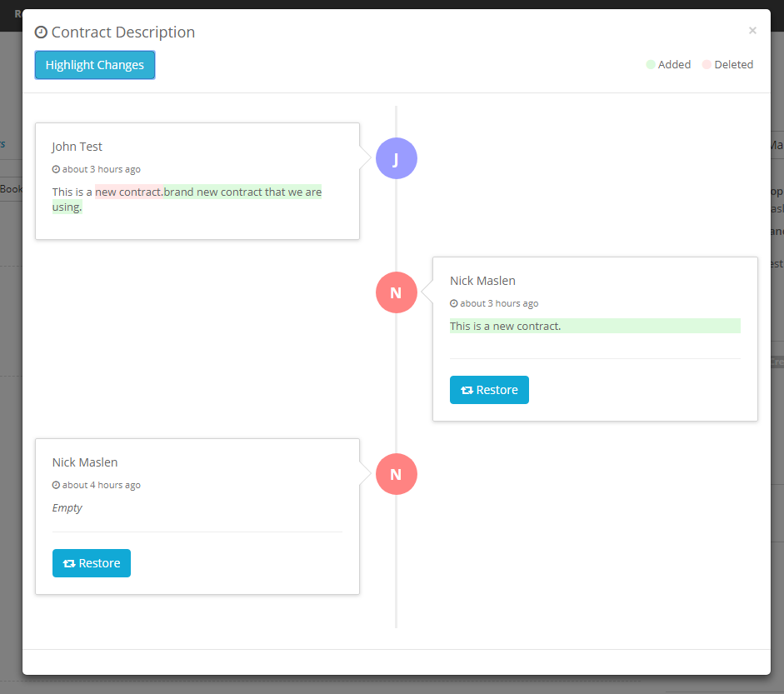The height and width of the screenshot is (694, 784).
Task: Click the N avatar beside Nick Maslen's middle revision
Action: [x=397, y=292]
